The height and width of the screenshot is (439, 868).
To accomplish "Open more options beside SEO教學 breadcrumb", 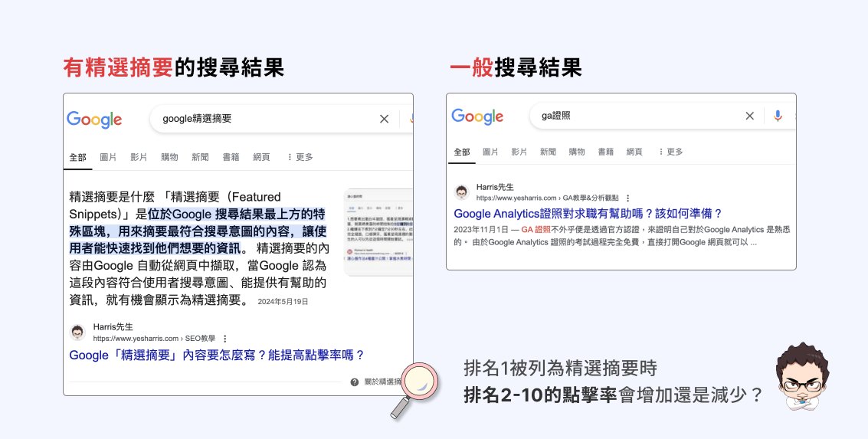I will [224, 339].
